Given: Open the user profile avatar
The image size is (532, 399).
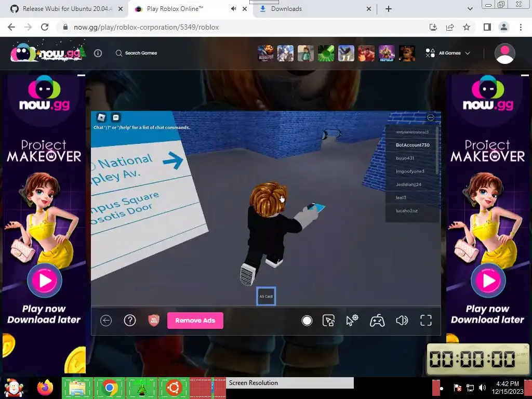Looking at the screenshot, I should (504, 54).
